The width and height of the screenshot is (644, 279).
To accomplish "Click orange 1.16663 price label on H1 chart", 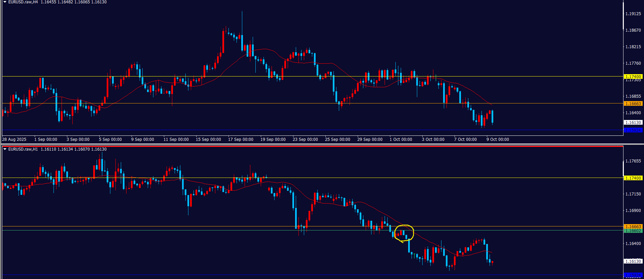I will [633, 227].
